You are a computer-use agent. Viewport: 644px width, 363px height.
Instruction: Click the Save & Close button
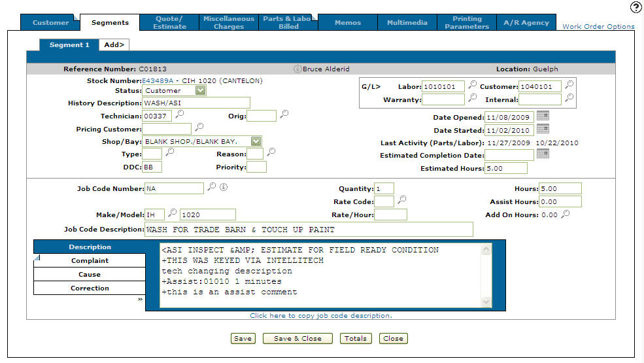pyautogui.click(x=297, y=339)
